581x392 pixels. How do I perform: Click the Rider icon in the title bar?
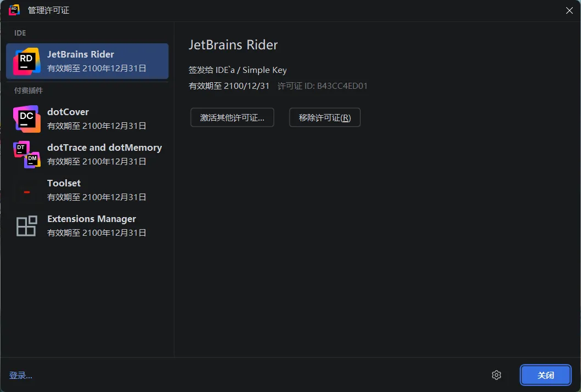14,9
